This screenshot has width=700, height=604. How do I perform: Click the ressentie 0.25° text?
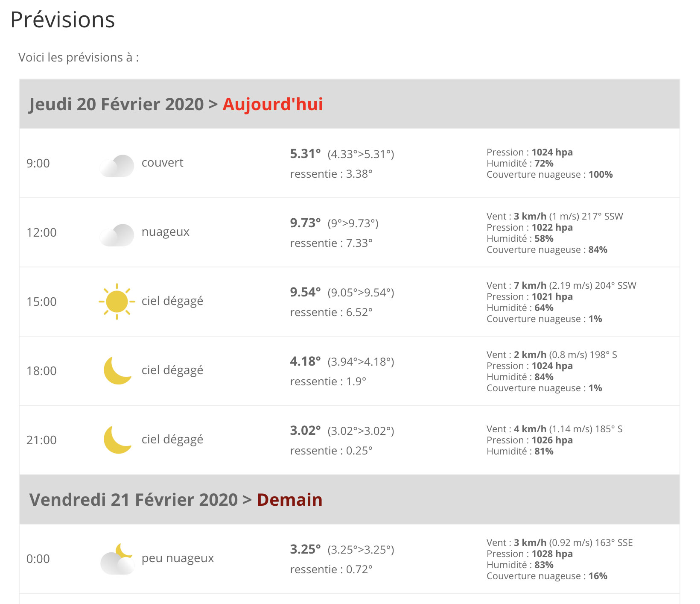click(331, 451)
